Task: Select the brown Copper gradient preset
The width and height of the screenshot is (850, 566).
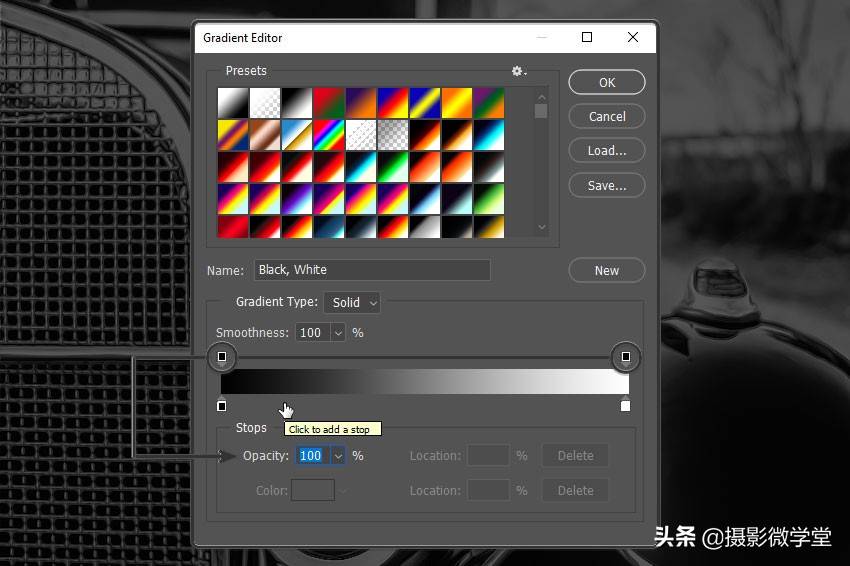Action: 265,135
